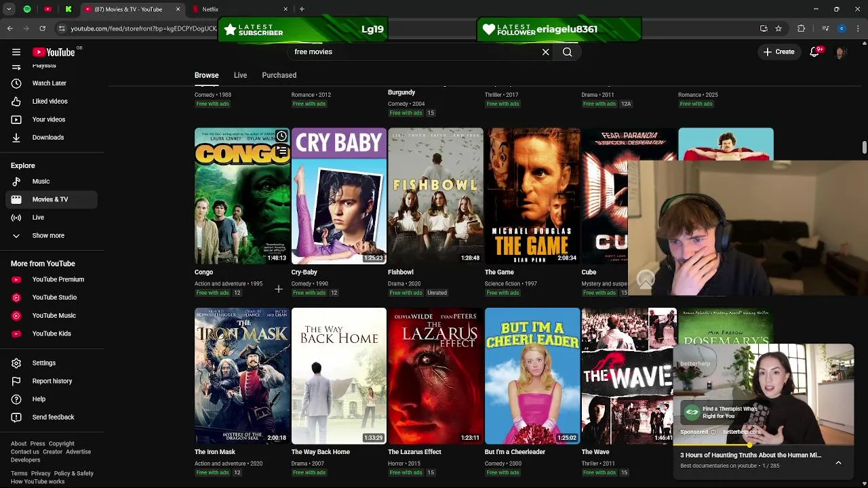
Task: Switch to the Live tab
Action: click(x=240, y=75)
